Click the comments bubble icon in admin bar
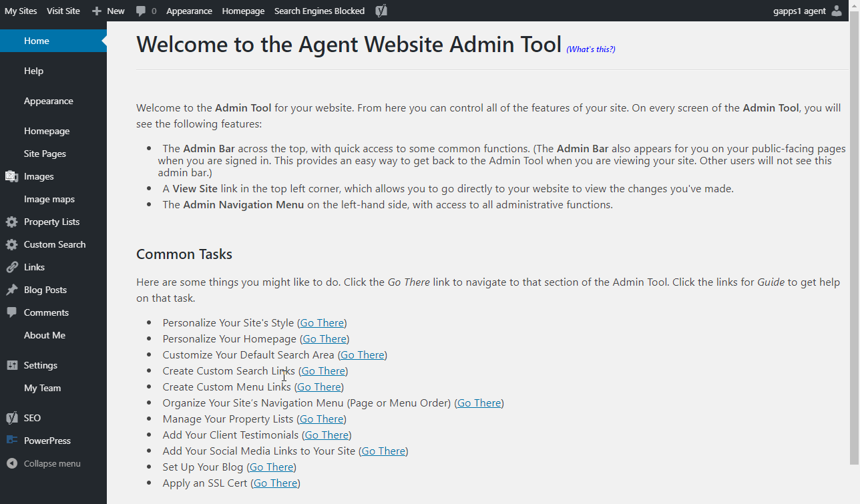 pos(141,11)
